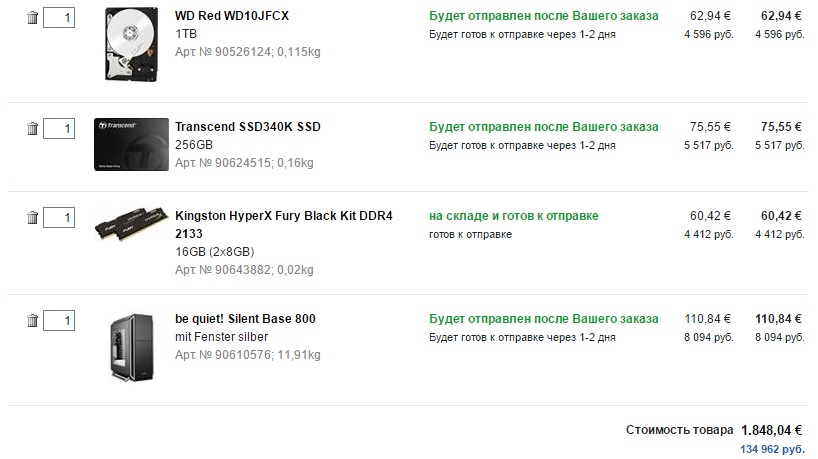Select quantity box for Transcend SSD340K
The width and height of the screenshot is (818, 459).
59,128
